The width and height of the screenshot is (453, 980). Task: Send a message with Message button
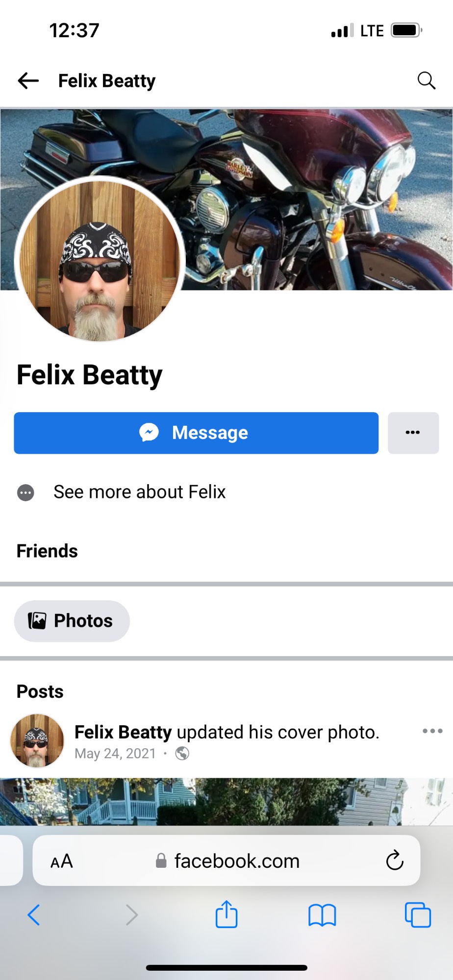point(196,433)
